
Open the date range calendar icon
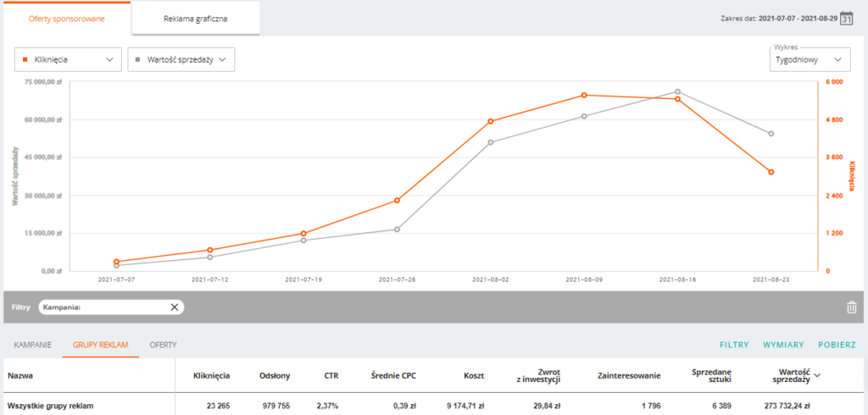pyautogui.click(x=846, y=19)
